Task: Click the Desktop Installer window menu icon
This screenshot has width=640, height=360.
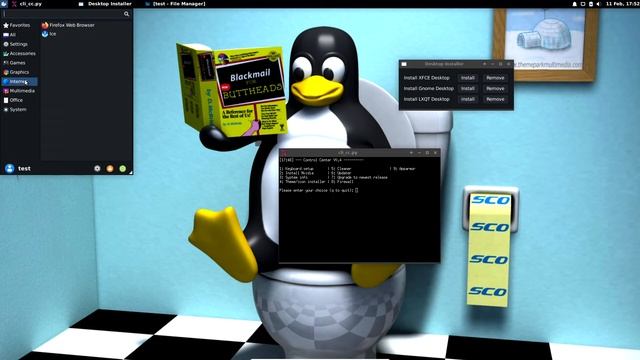Action: click(x=404, y=64)
